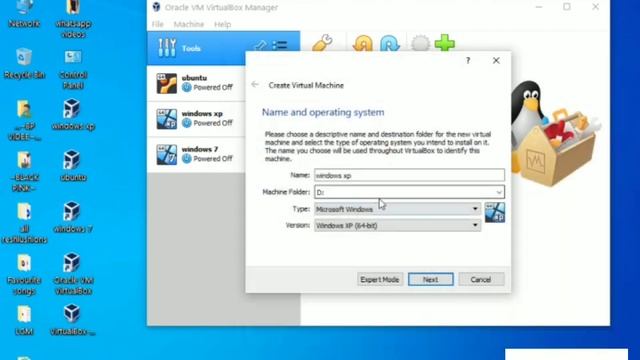Click the VirtualBox desktop icon in bottom row

click(73, 320)
